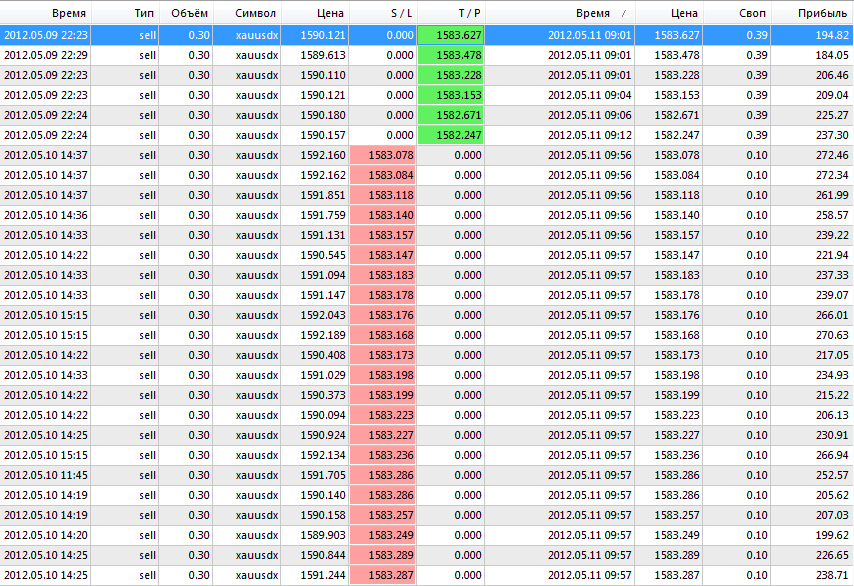This screenshot has height=586, width=854.
Task: Select the close time 2012.05.11 09:12
Action: [590, 135]
